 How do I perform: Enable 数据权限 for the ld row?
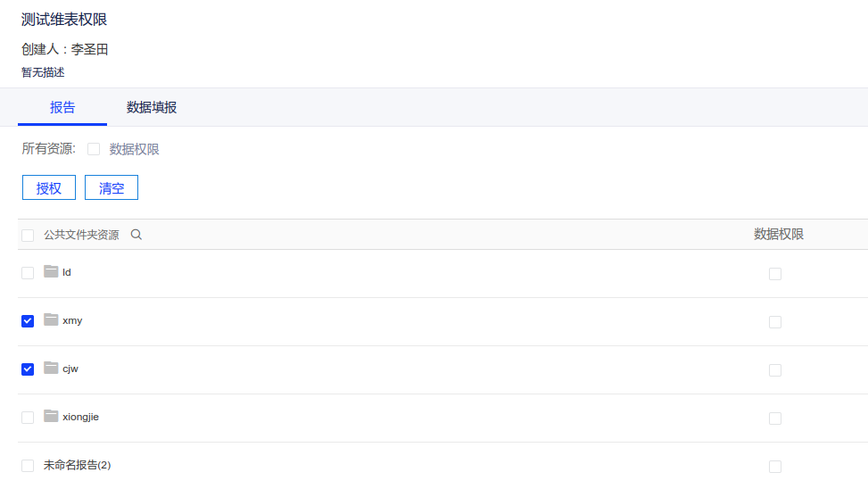click(775, 274)
